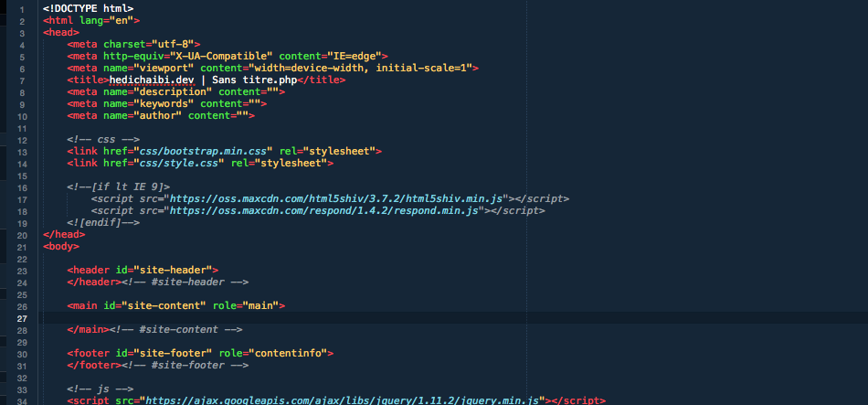Click line number 34 in the gutter
The width and height of the screenshot is (868, 405).
pos(22,401)
